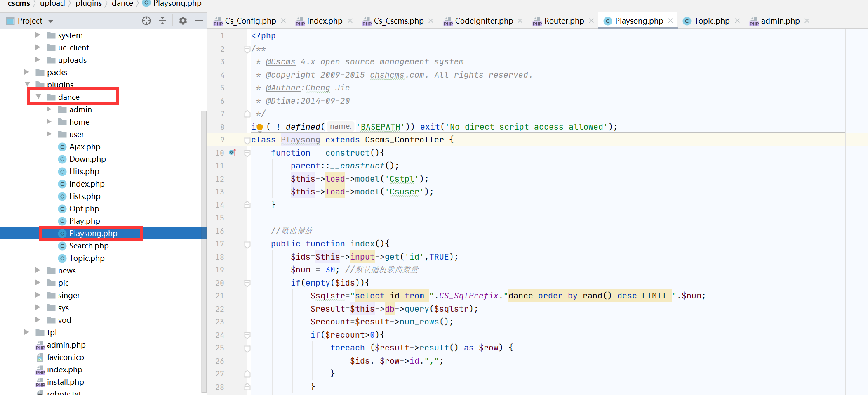Expand the news folder arrow
868x395 pixels.
pyautogui.click(x=38, y=270)
